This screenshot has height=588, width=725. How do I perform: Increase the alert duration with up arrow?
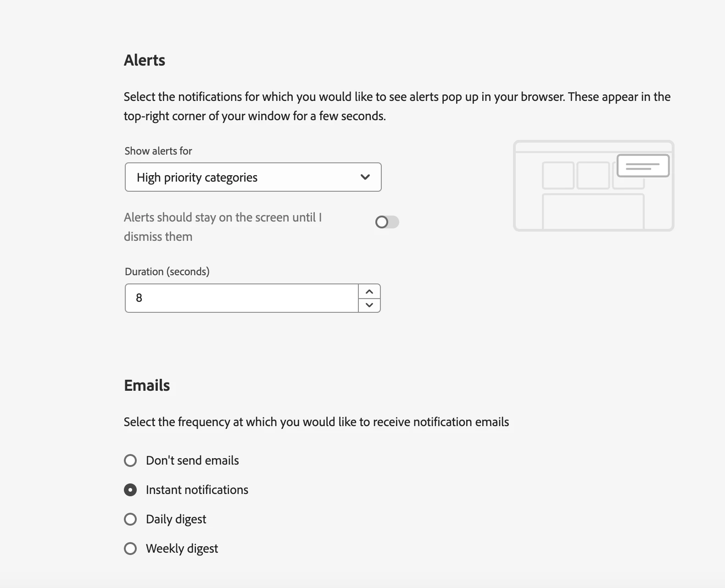369,292
